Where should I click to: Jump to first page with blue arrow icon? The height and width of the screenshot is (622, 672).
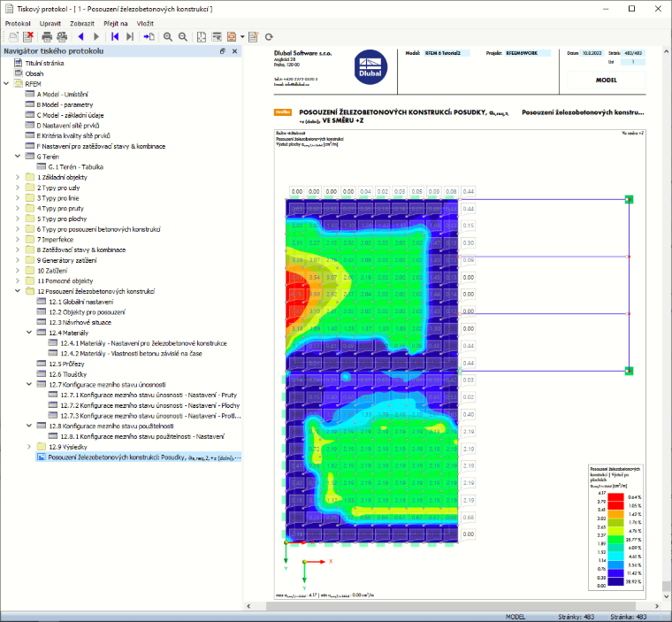point(114,37)
